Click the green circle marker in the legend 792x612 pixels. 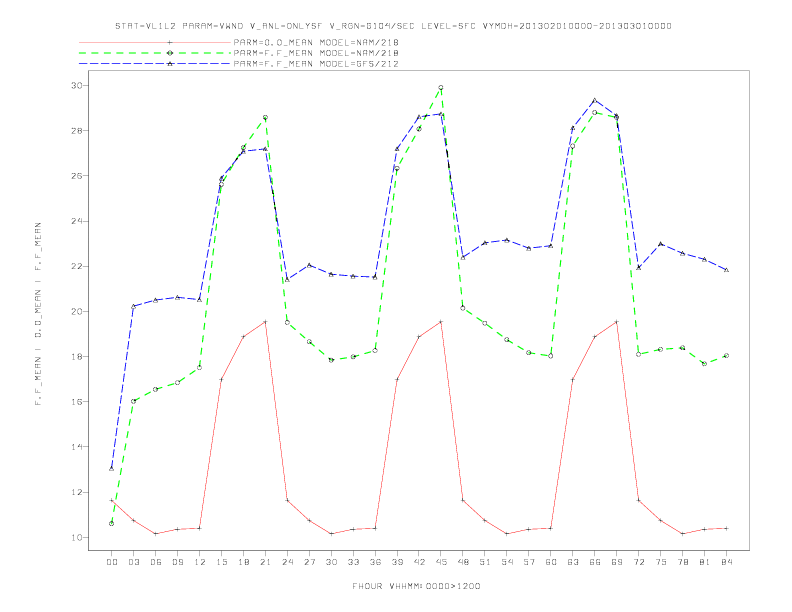point(170,53)
